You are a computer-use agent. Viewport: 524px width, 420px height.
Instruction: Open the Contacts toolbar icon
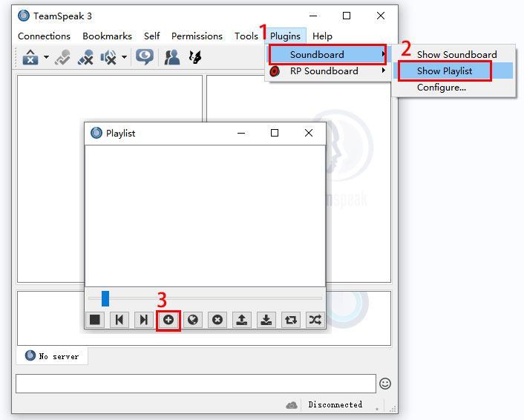coord(171,57)
